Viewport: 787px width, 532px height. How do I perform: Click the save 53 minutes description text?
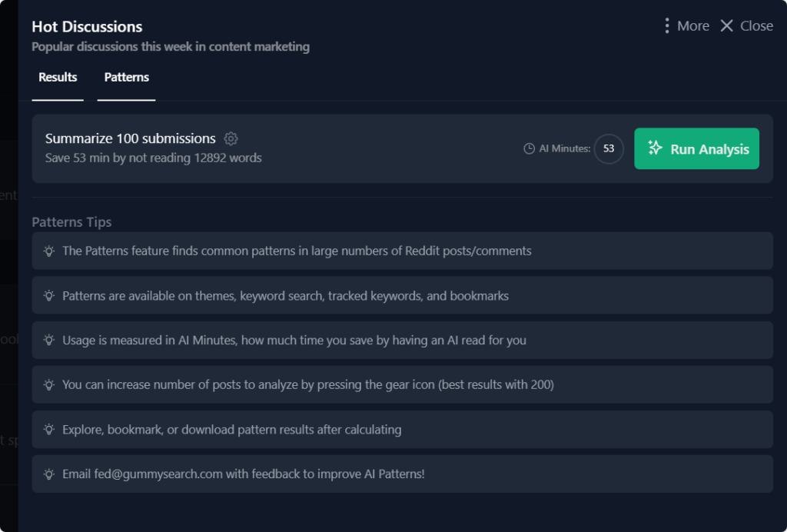coord(154,158)
